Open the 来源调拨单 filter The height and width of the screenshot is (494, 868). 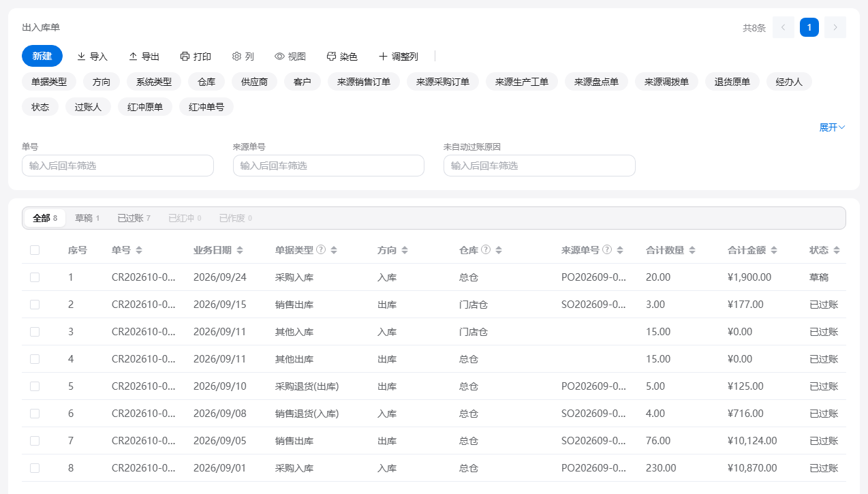(x=667, y=82)
